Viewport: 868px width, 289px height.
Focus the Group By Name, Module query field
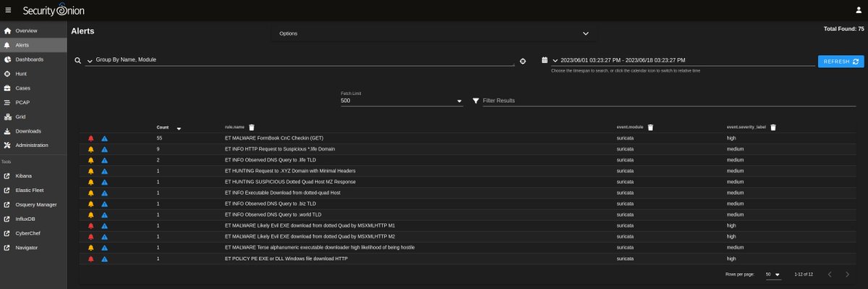tap(305, 60)
